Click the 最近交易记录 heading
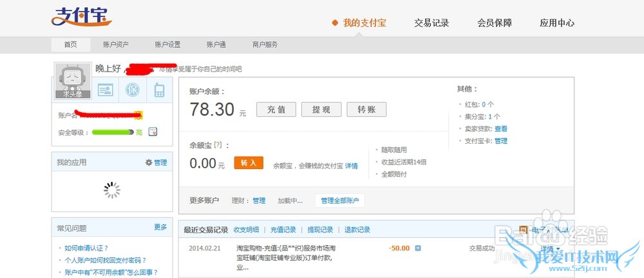The width and height of the screenshot is (644, 278). (206, 230)
